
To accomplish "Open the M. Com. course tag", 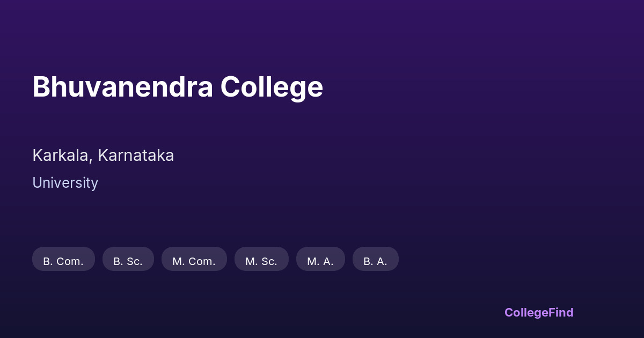I will click(x=194, y=260).
